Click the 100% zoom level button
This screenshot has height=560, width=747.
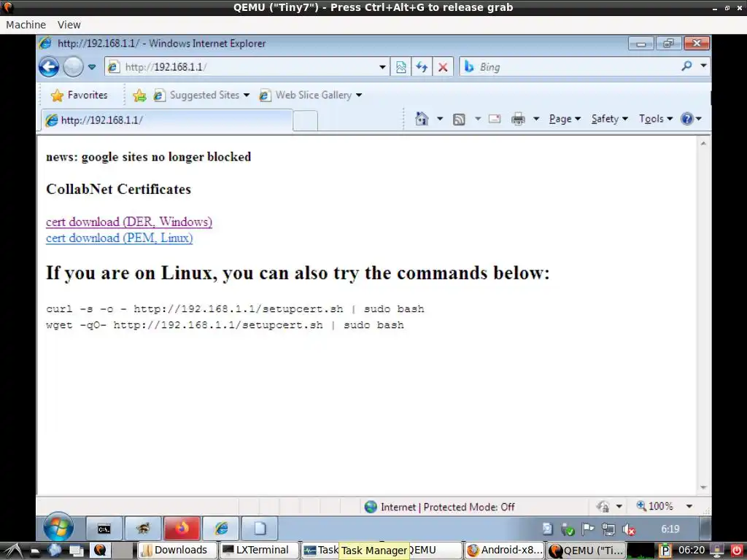point(654,506)
